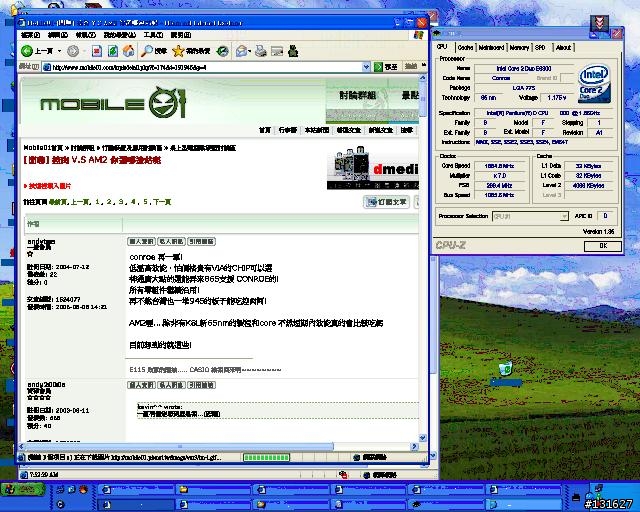Open the View menu in Internet Explorer
The width and height of the screenshot is (640, 512).
click(x=86, y=35)
